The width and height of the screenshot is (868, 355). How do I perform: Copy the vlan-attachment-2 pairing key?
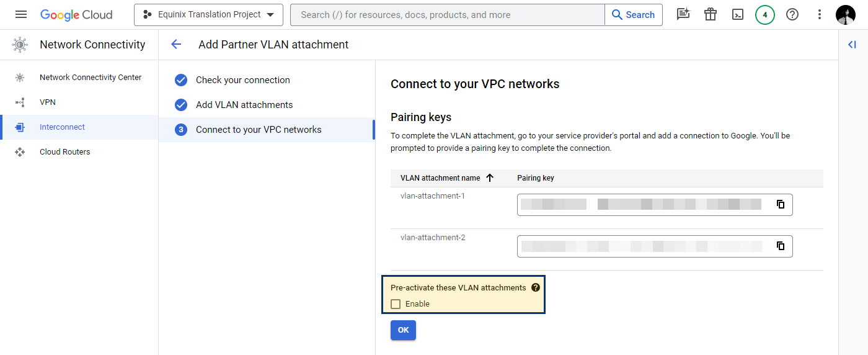point(781,246)
